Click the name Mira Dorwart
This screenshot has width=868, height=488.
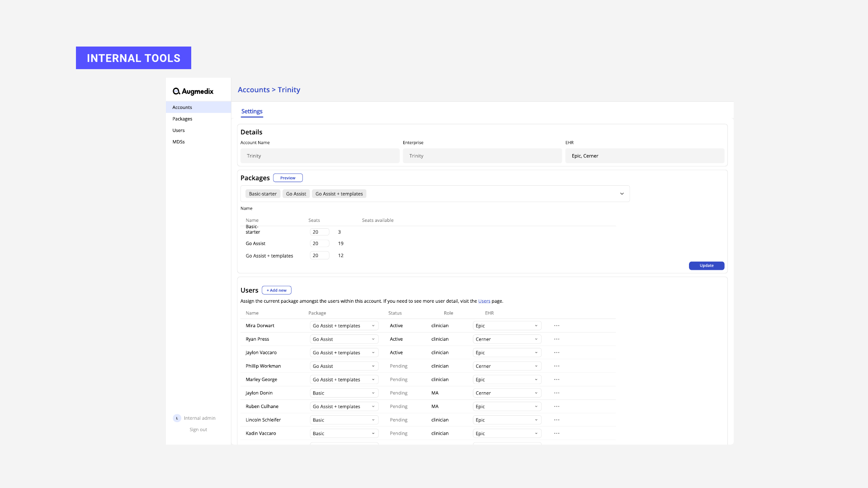pos(260,326)
